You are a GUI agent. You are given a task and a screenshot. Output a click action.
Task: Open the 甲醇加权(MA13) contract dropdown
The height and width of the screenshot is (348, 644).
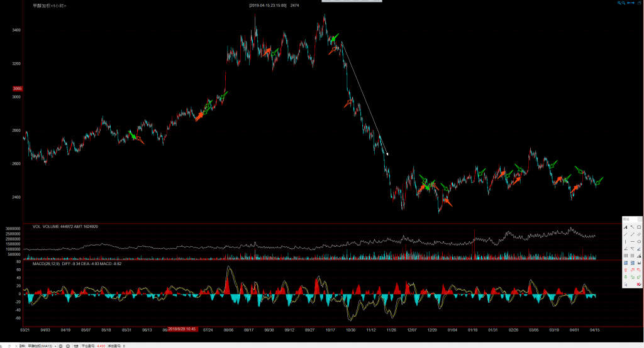[x=55, y=346]
